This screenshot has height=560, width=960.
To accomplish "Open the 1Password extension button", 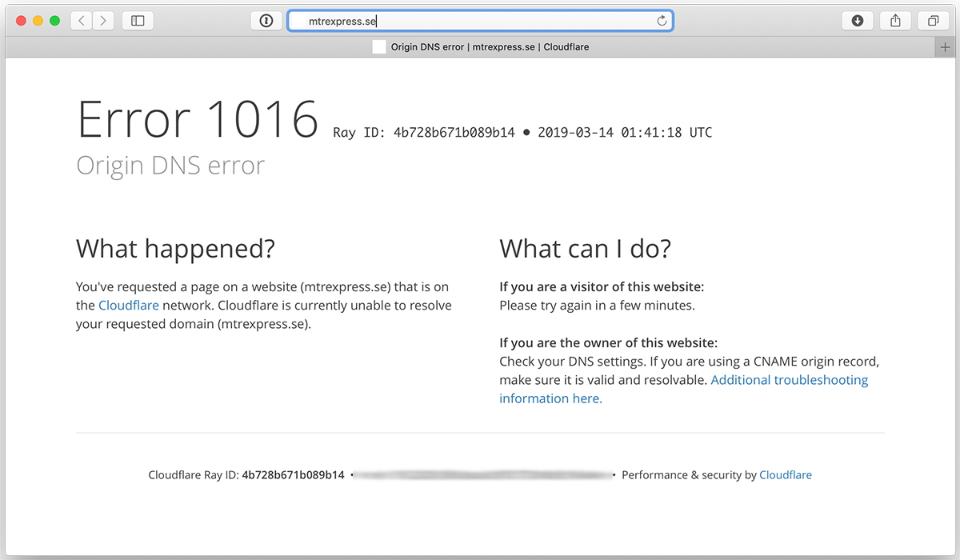I will point(266,21).
